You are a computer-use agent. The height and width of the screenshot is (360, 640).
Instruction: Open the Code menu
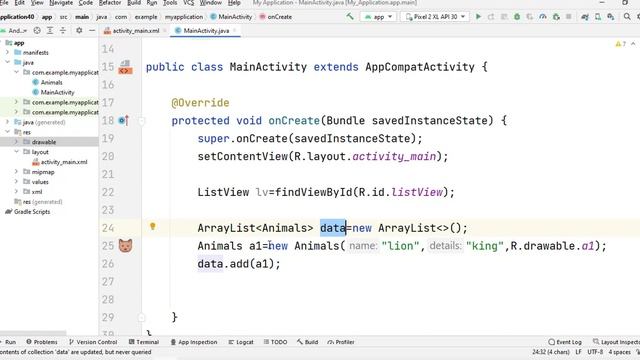pos(85,3)
